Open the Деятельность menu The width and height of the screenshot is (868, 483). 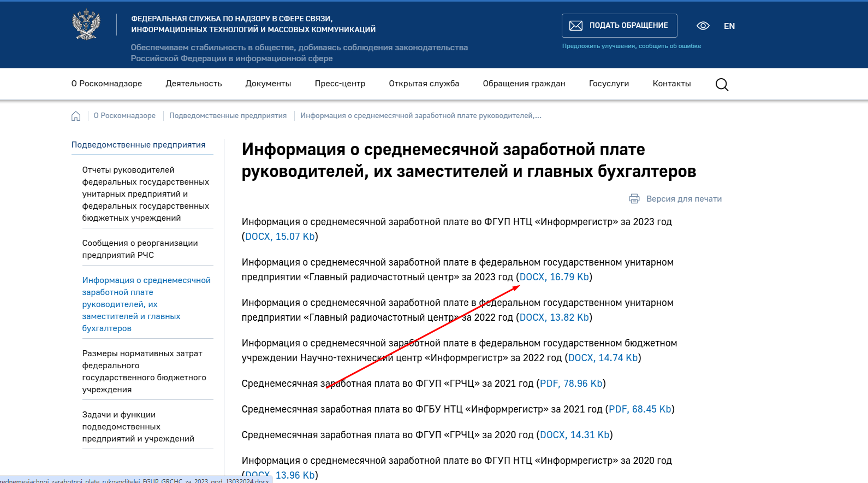(194, 84)
